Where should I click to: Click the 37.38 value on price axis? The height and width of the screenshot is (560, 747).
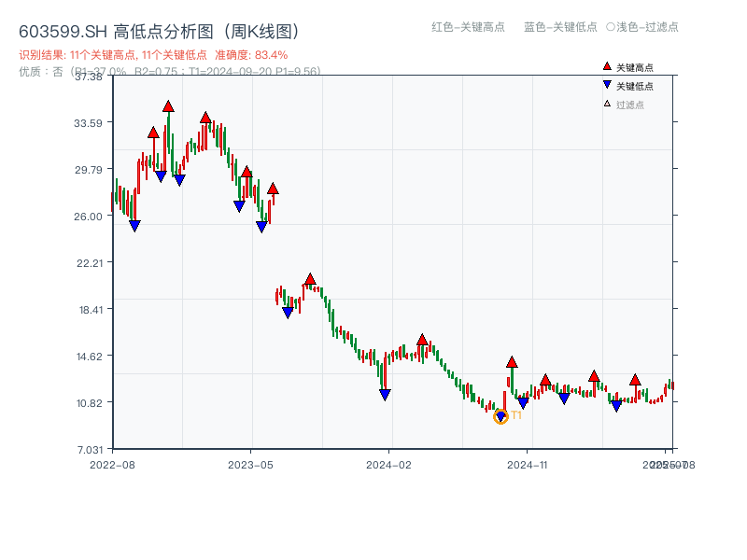coord(89,78)
